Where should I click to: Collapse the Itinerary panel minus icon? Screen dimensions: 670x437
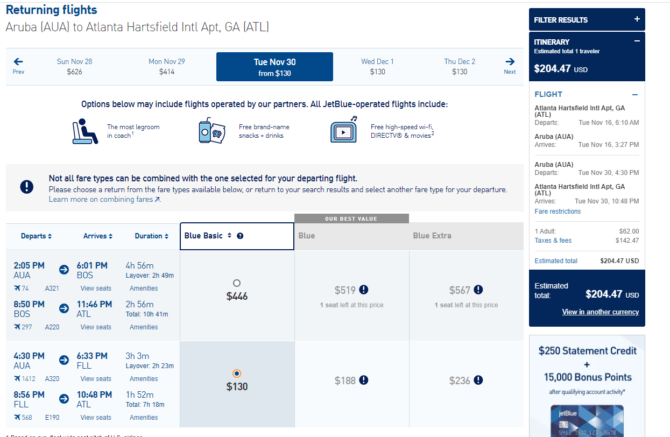point(637,41)
